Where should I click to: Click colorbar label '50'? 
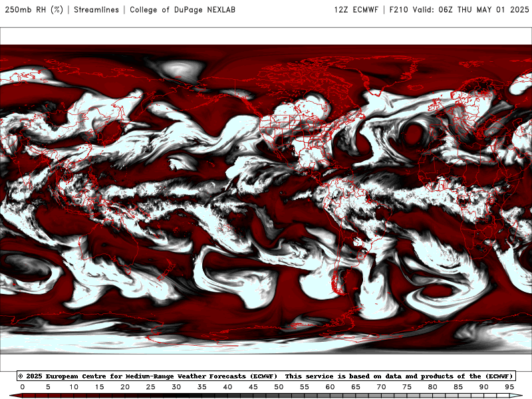pos(279,387)
